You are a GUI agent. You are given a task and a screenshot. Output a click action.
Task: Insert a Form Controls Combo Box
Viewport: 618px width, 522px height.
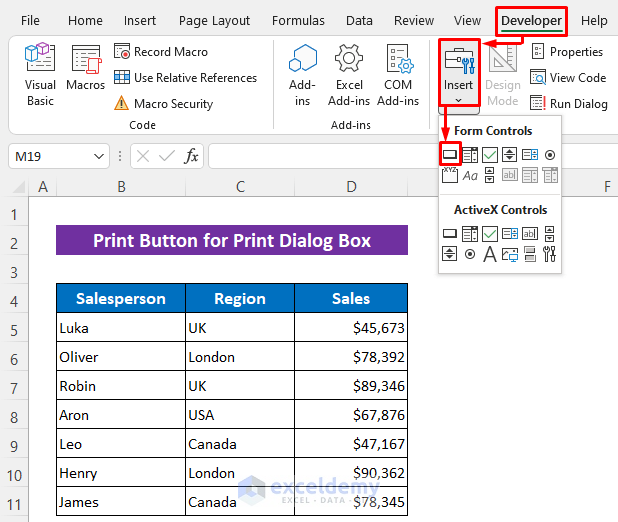[470, 155]
